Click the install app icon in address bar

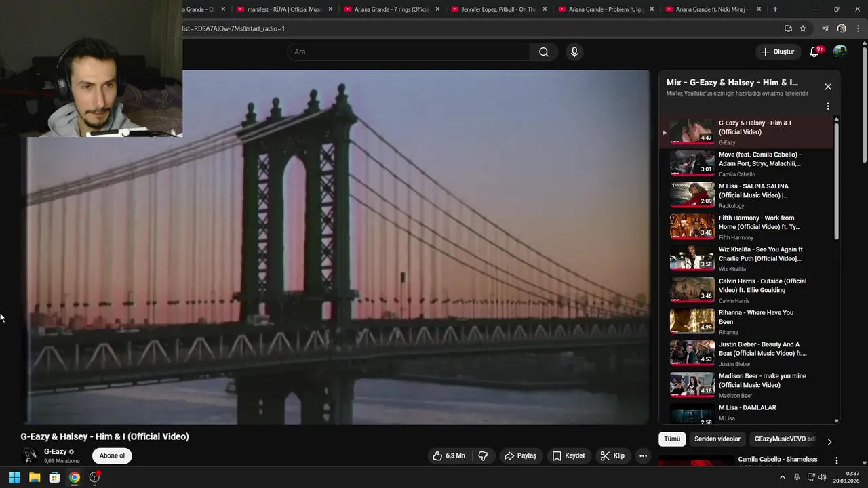(x=788, y=28)
